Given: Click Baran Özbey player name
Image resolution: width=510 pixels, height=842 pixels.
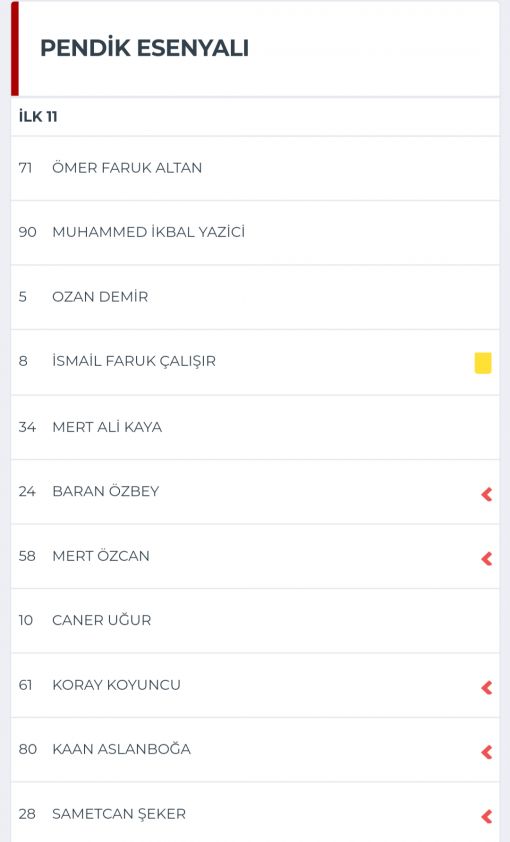Looking at the screenshot, I should click(x=106, y=491).
